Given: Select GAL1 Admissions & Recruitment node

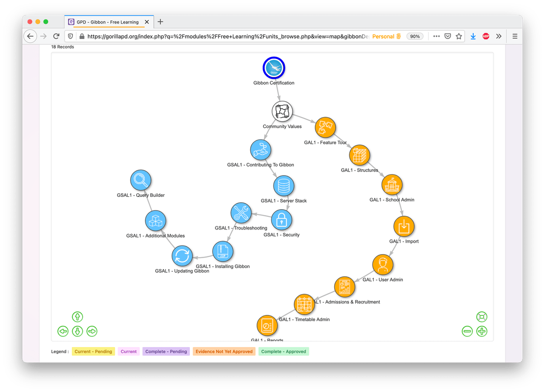Looking at the screenshot, I should [345, 287].
